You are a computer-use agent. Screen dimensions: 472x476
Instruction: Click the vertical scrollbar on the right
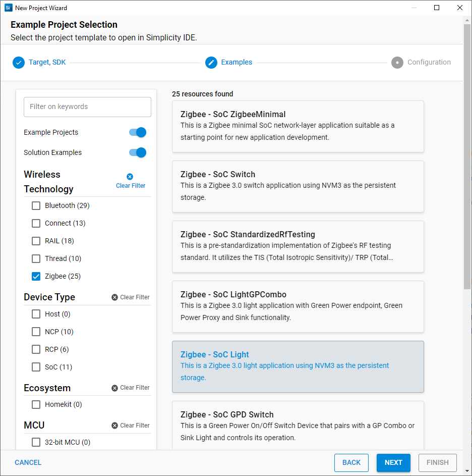tap(467, 151)
